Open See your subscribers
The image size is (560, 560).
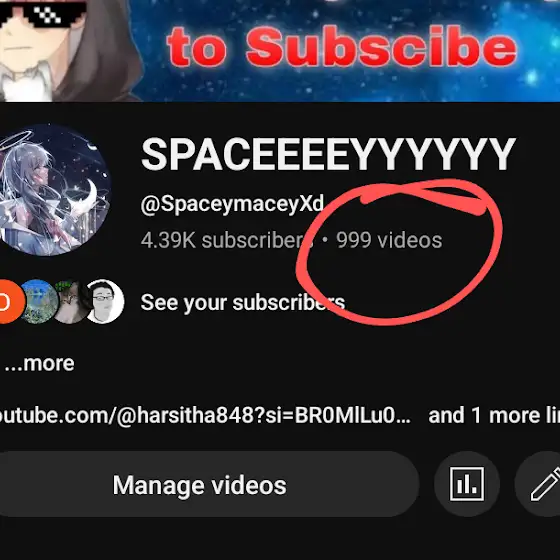click(243, 302)
